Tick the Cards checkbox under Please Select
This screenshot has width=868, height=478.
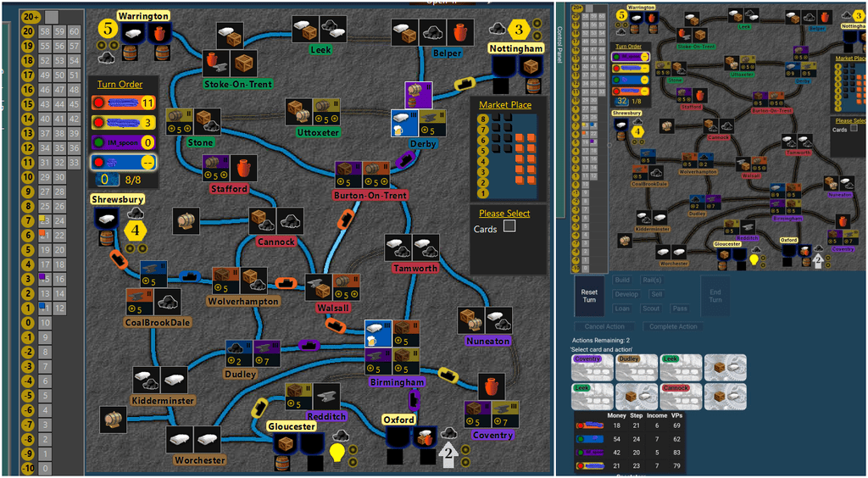point(509,226)
